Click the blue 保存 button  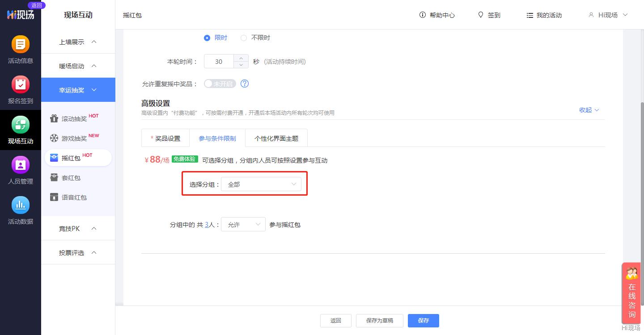tap(423, 320)
